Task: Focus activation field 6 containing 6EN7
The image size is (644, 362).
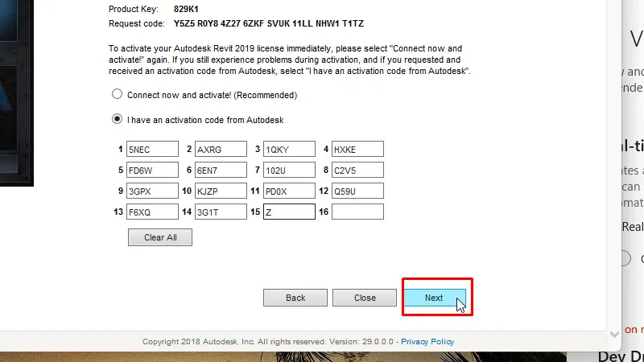Action: tap(221, 171)
